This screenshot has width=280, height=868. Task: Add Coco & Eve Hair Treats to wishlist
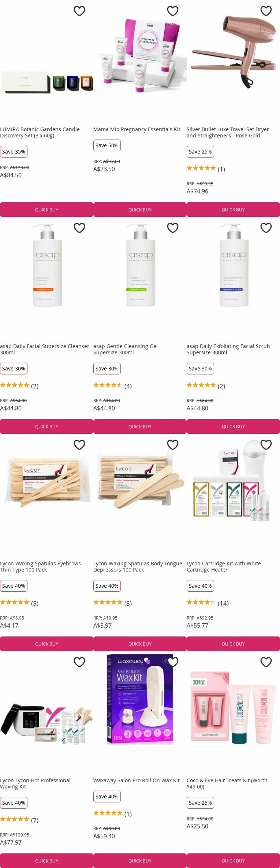[x=266, y=662]
